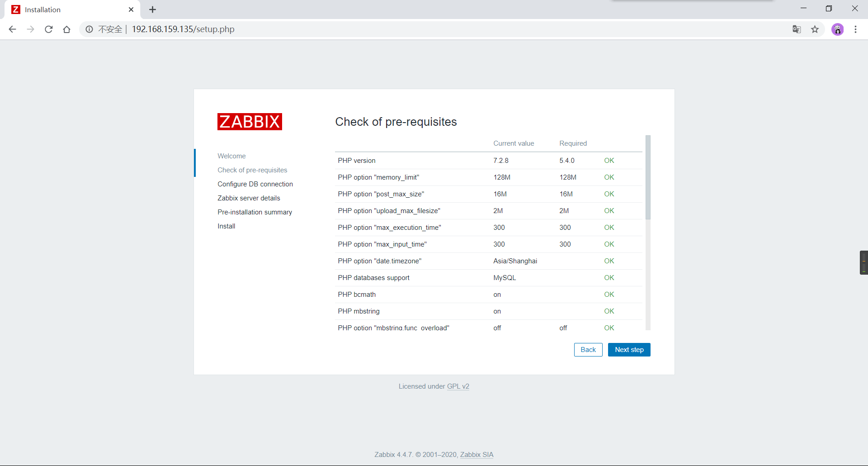Click PHP option "date.timezone" row label

coord(379,261)
